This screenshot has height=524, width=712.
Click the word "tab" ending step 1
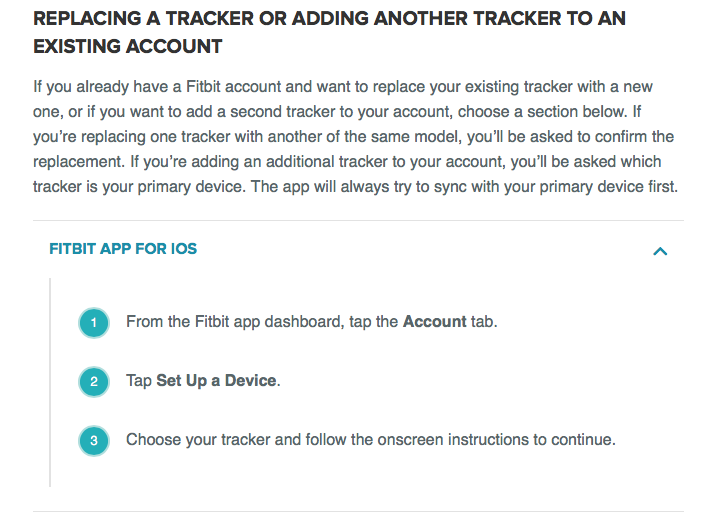[x=482, y=322]
